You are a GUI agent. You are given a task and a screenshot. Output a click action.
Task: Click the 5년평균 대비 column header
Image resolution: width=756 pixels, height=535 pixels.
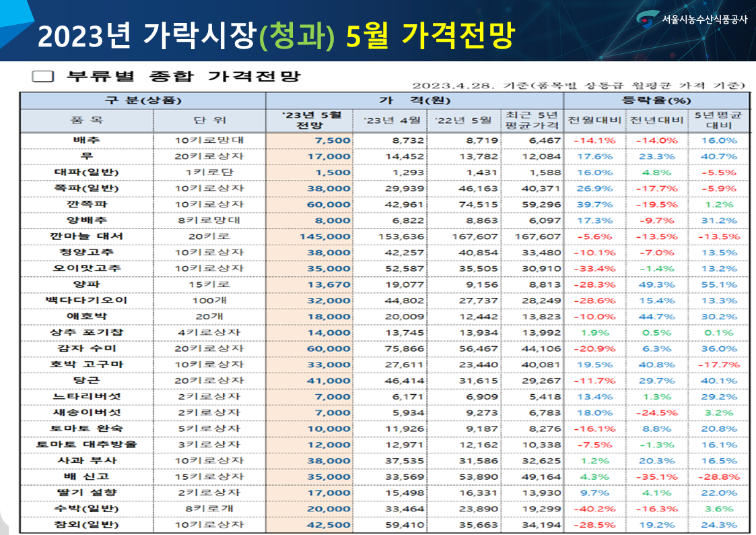(x=719, y=121)
